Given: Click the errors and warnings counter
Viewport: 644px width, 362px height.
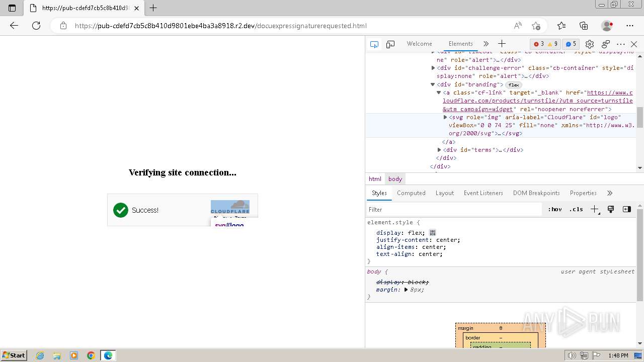Looking at the screenshot, I should (545, 44).
